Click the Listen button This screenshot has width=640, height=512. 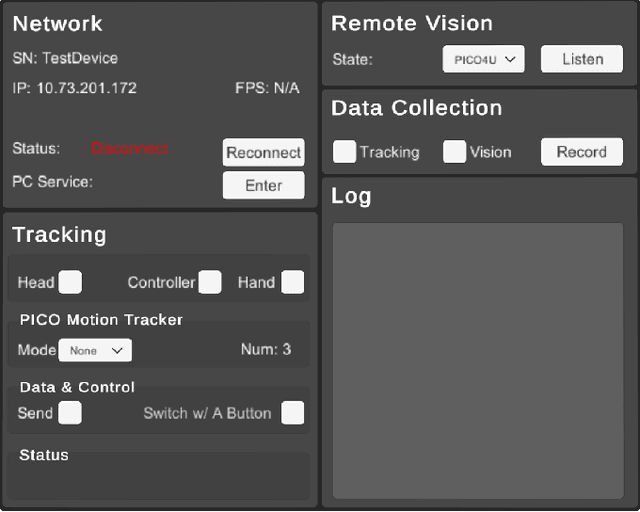(x=582, y=59)
